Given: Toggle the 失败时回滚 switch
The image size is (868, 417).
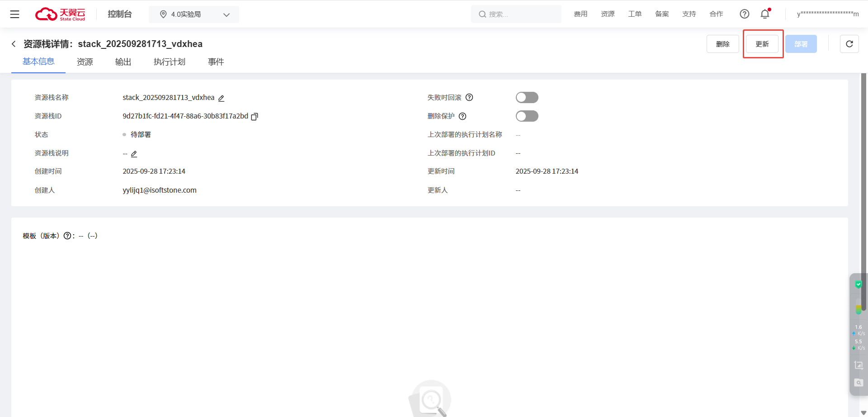Looking at the screenshot, I should tap(527, 98).
